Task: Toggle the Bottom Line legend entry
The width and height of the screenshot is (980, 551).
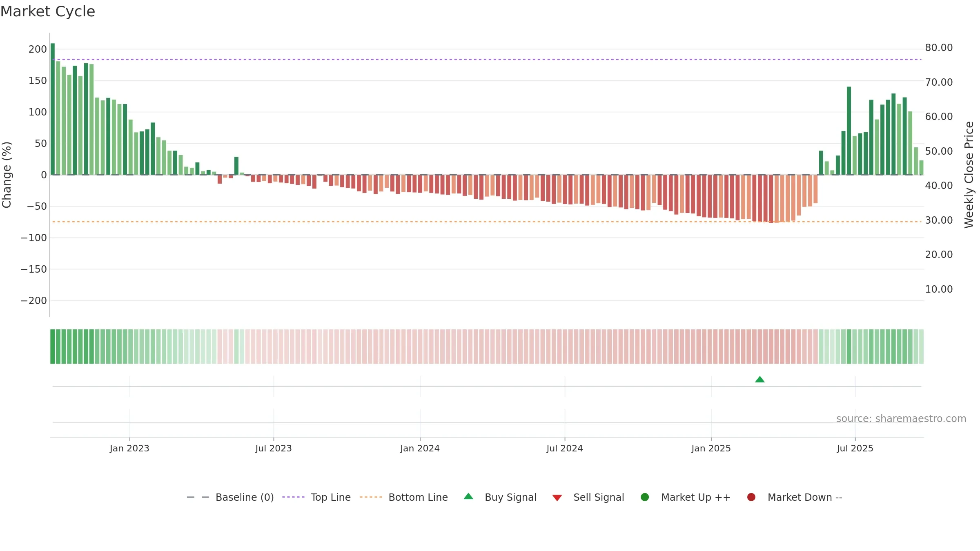Action: (404, 497)
